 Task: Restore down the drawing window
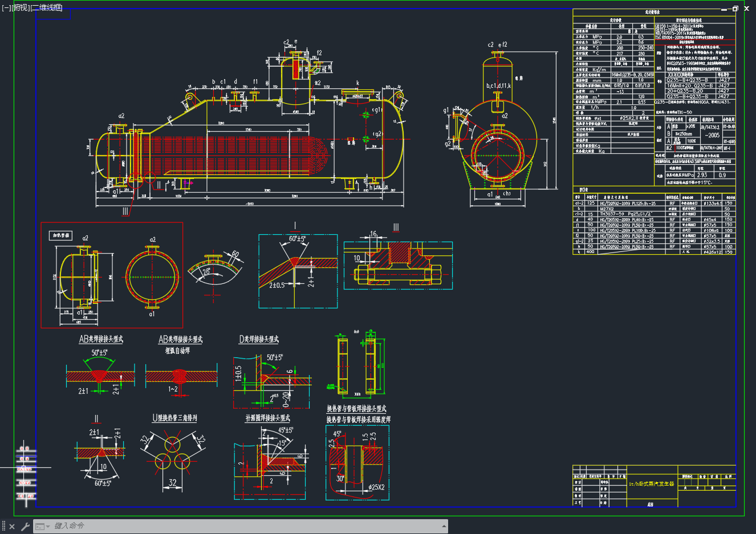[735, 9]
